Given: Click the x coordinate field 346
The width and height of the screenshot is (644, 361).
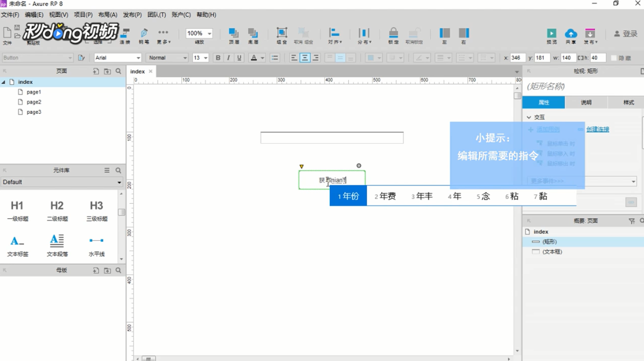Looking at the screenshot, I should coord(517,58).
